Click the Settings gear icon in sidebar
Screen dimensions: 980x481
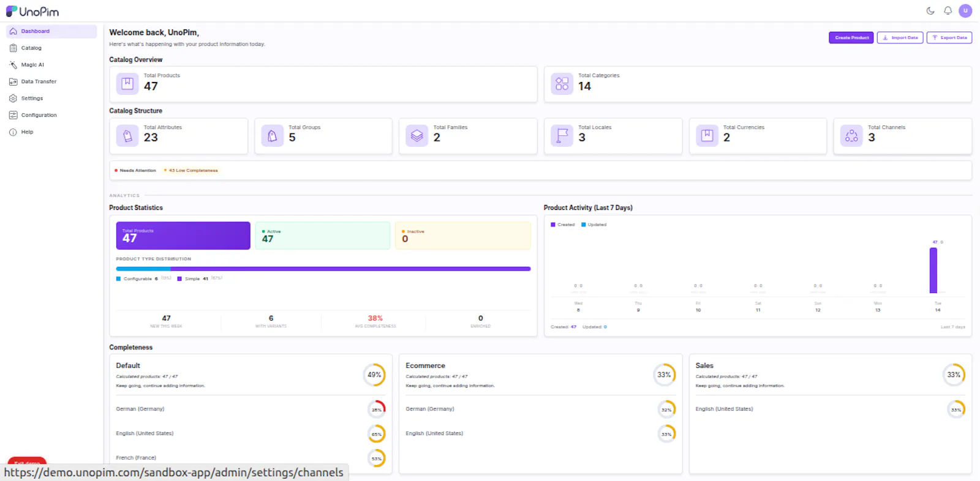point(13,99)
